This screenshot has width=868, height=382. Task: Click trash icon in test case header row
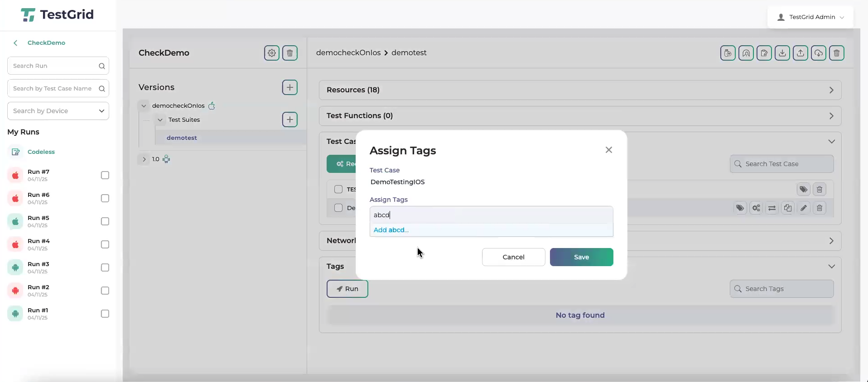820,189
